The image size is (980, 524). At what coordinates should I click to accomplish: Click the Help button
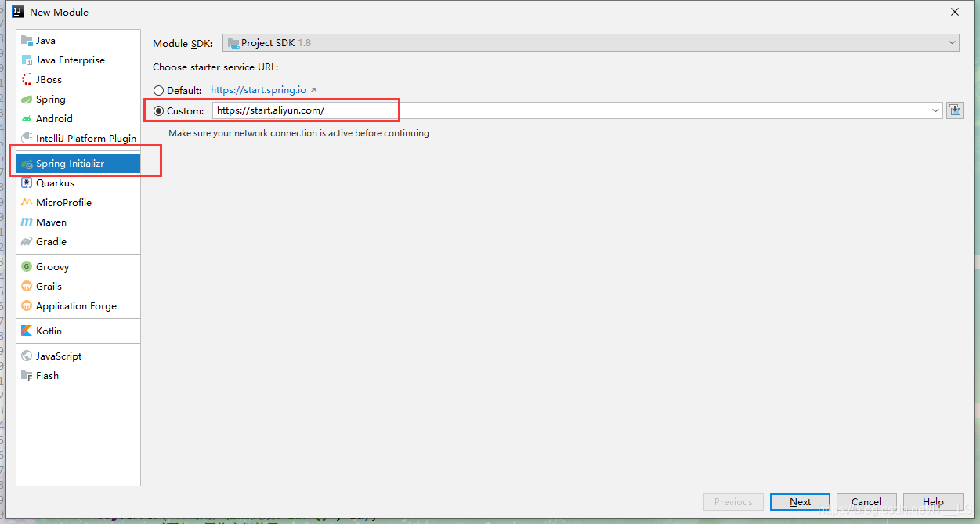tap(933, 502)
